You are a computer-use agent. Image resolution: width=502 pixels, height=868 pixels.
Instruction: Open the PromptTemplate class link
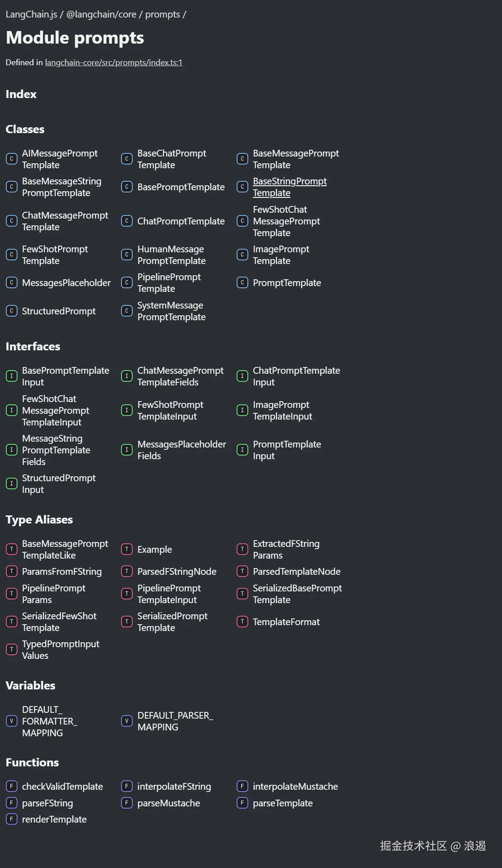287,283
